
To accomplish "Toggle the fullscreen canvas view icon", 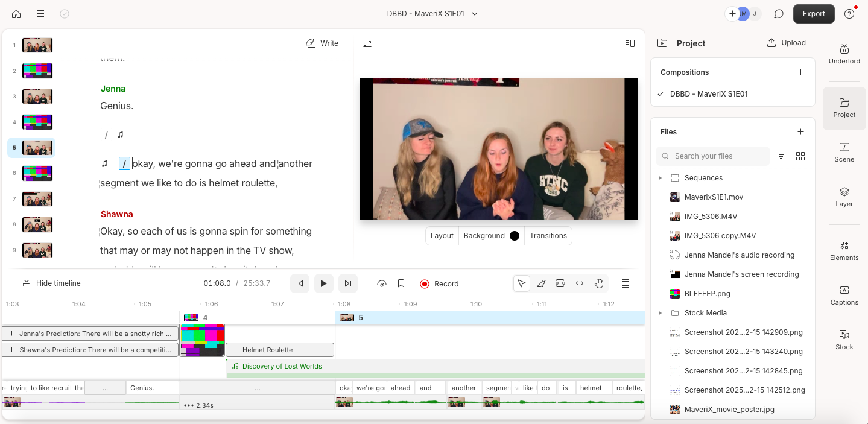I will 367,43.
